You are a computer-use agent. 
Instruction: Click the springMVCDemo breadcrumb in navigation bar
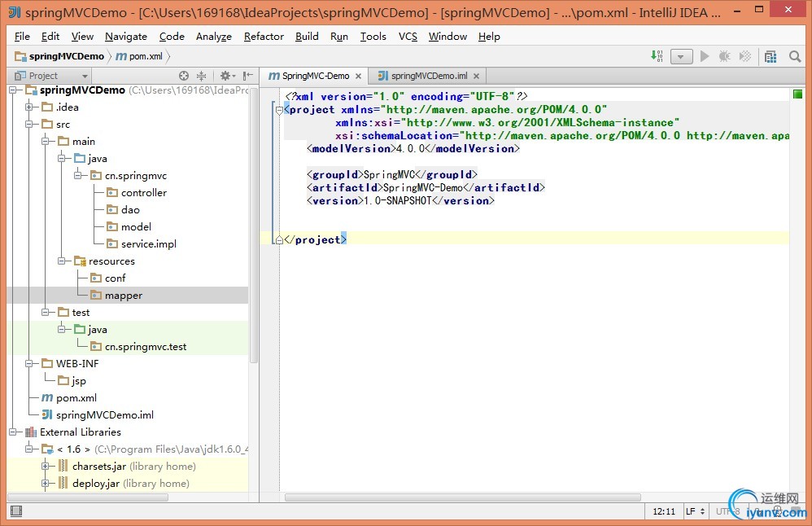(x=60, y=56)
